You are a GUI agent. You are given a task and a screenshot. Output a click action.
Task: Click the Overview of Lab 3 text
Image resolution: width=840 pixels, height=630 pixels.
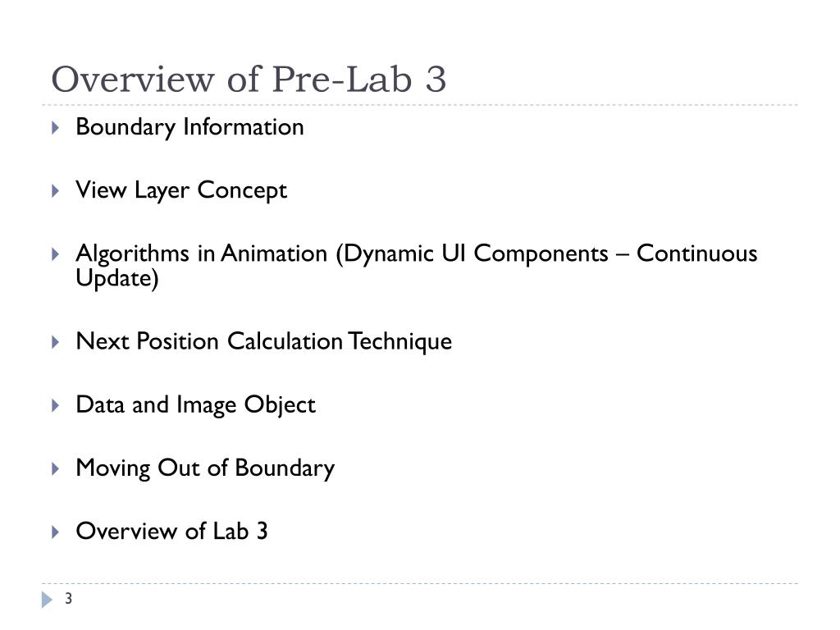(172, 532)
